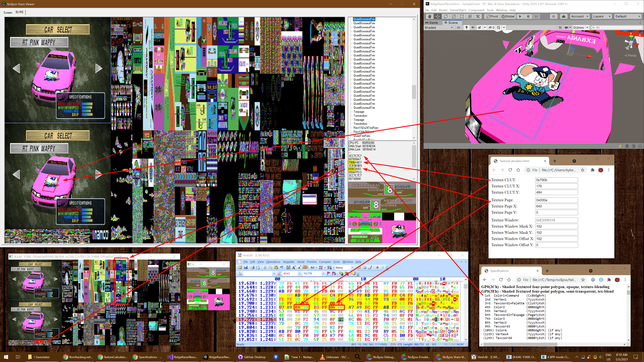Click the Texture Page X input field
The image size is (644, 362).
tap(556, 206)
